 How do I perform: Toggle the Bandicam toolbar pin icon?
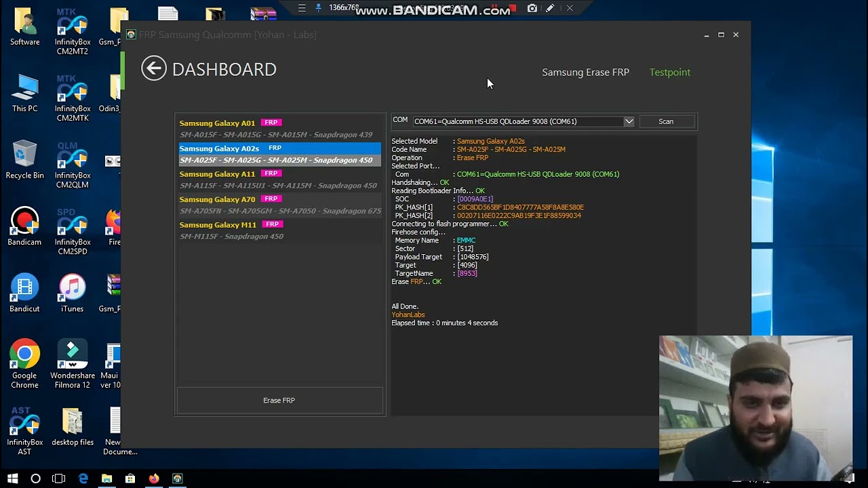[318, 8]
